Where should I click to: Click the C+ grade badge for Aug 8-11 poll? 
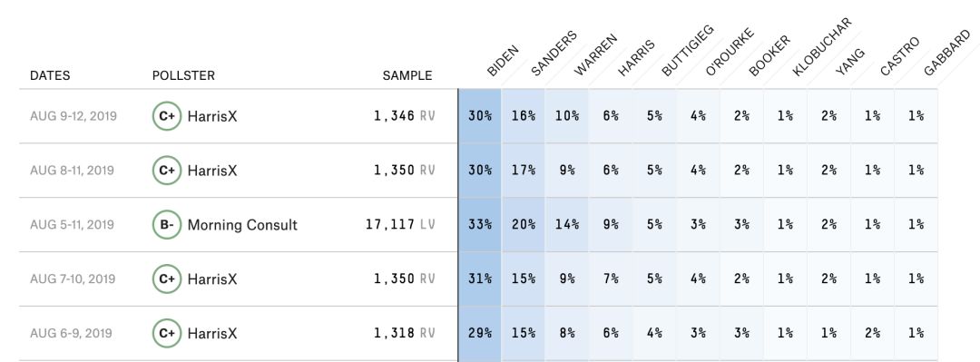click(x=167, y=170)
